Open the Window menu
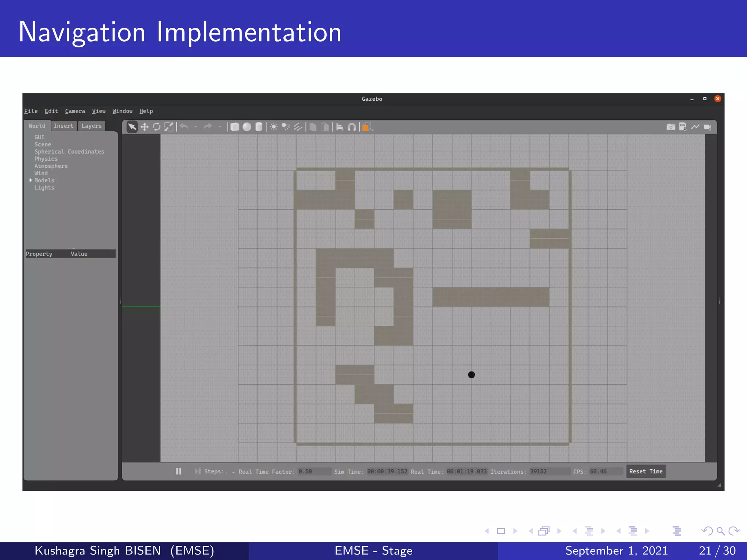 point(123,111)
